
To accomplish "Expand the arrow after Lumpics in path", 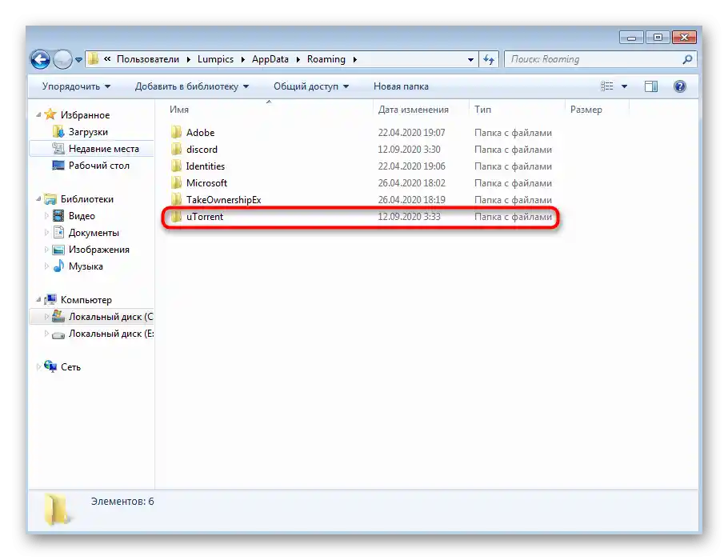I will coord(243,60).
